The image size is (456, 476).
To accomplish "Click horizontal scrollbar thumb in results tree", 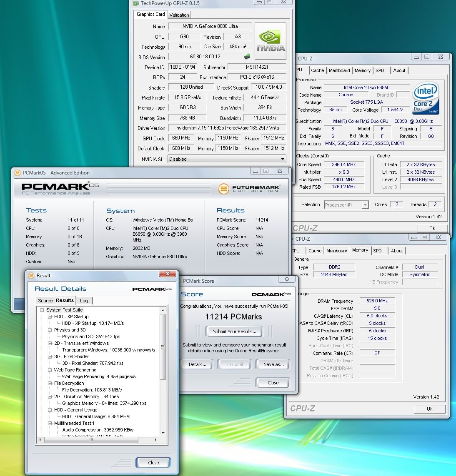I will point(91,440).
